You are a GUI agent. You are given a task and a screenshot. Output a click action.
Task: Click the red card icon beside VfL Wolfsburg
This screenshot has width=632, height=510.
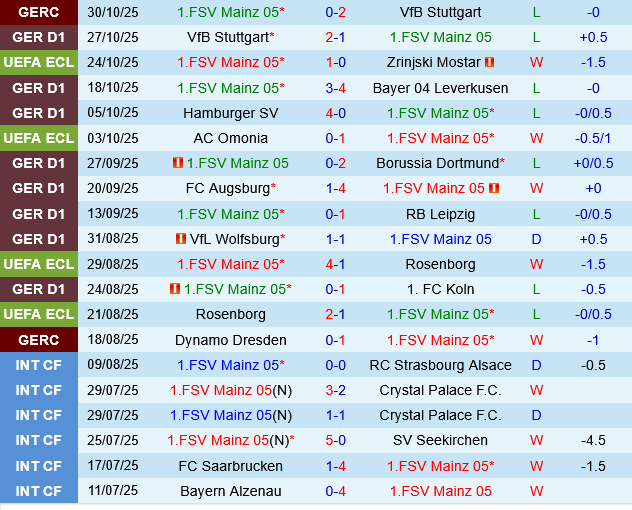tap(181, 239)
